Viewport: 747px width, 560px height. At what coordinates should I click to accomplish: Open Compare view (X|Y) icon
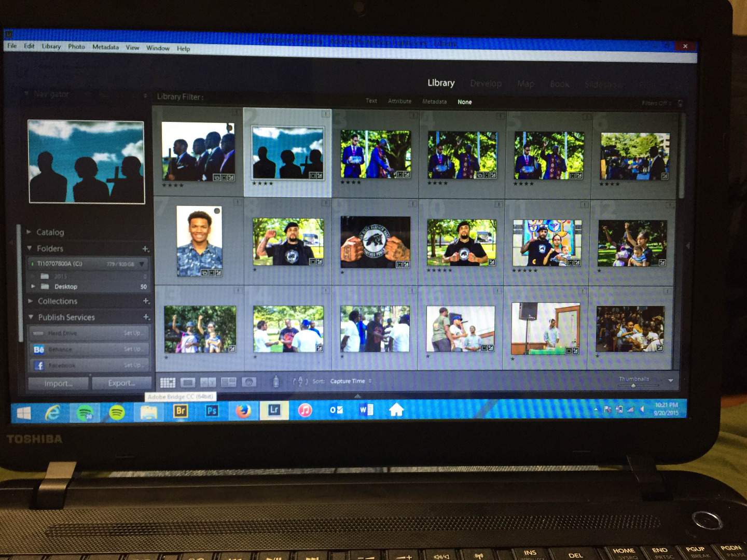208,383
